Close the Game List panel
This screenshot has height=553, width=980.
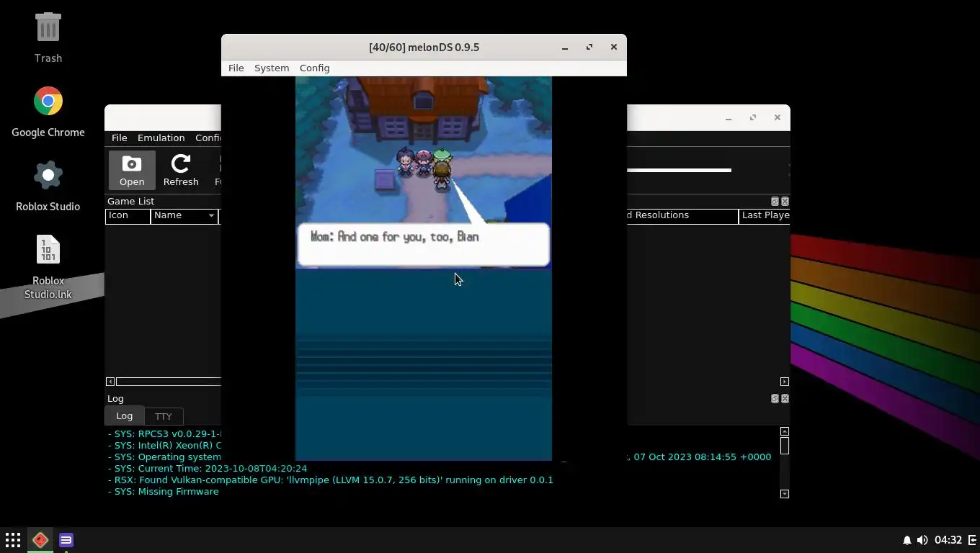(x=785, y=201)
